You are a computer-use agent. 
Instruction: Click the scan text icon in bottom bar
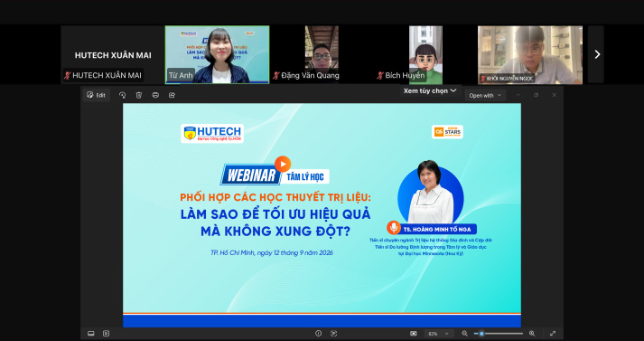[x=333, y=334]
